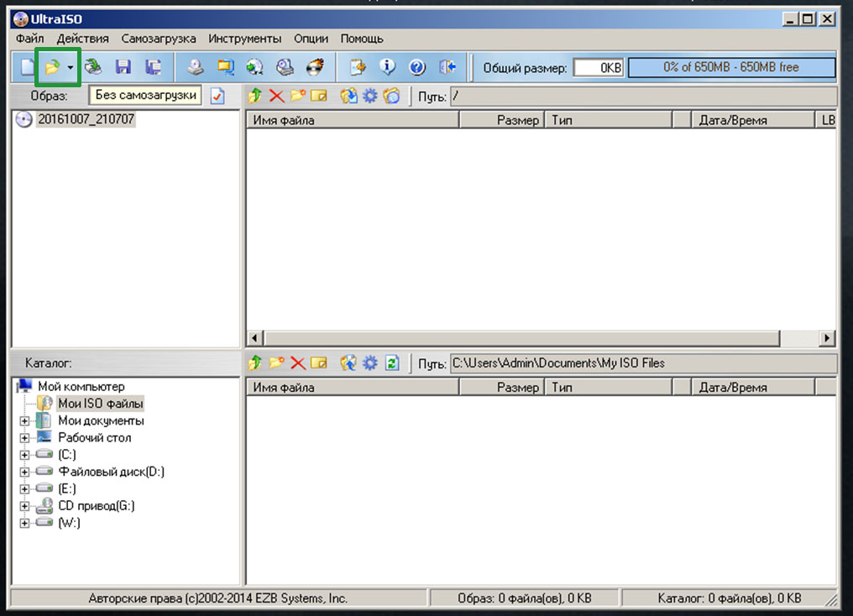Expand the (C:) drive node
853x616 pixels.
(24, 455)
